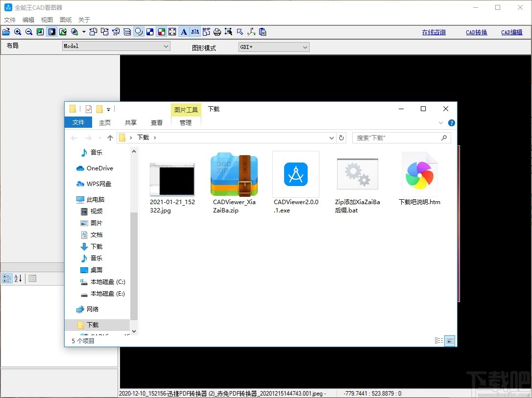Toggle the text display A button
The height and width of the screenshot is (398, 532).
pyautogui.click(x=184, y=32)
